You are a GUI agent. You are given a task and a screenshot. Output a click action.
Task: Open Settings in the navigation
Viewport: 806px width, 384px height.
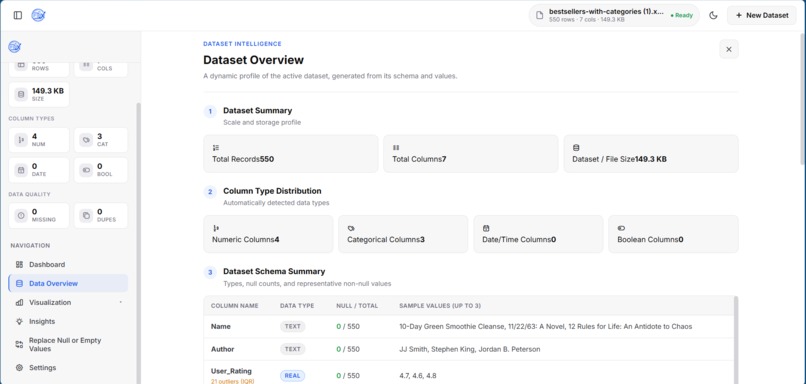click(68, 368)
